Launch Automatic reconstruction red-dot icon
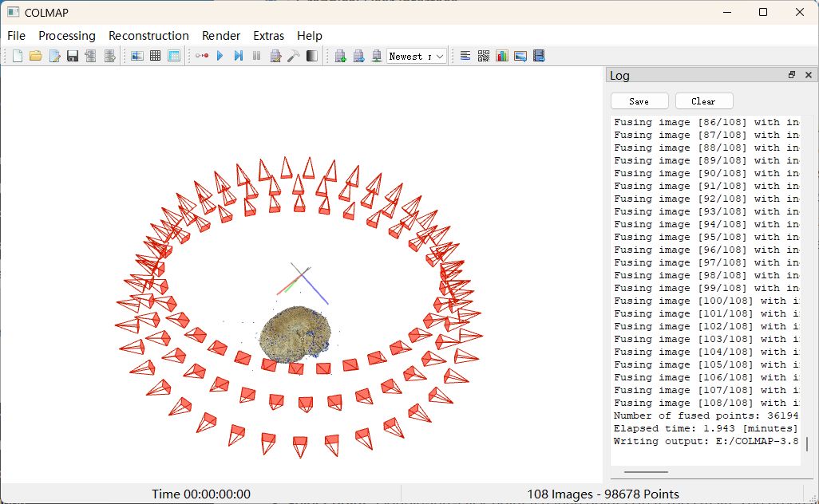 [x=202, y=56]
